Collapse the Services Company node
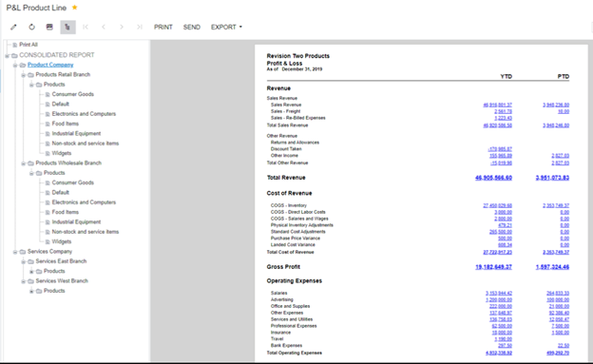This screenshot has height=364, width=593. point(15,252)
